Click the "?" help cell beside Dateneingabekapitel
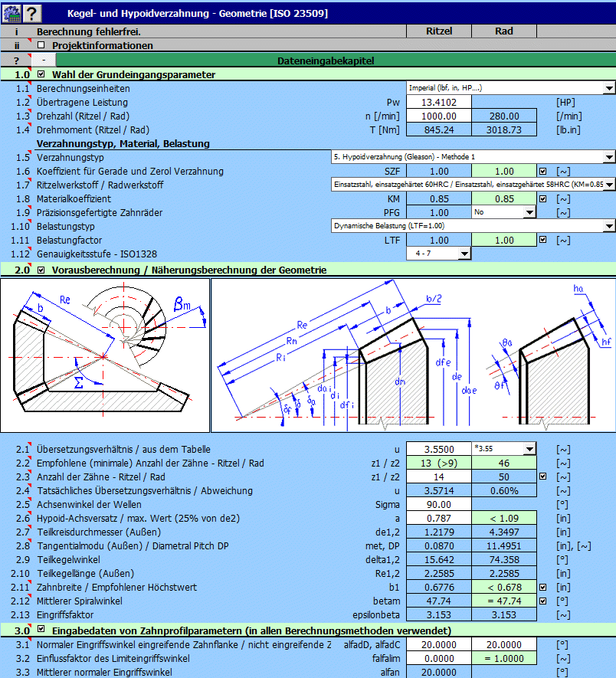 tap(16, 60)
